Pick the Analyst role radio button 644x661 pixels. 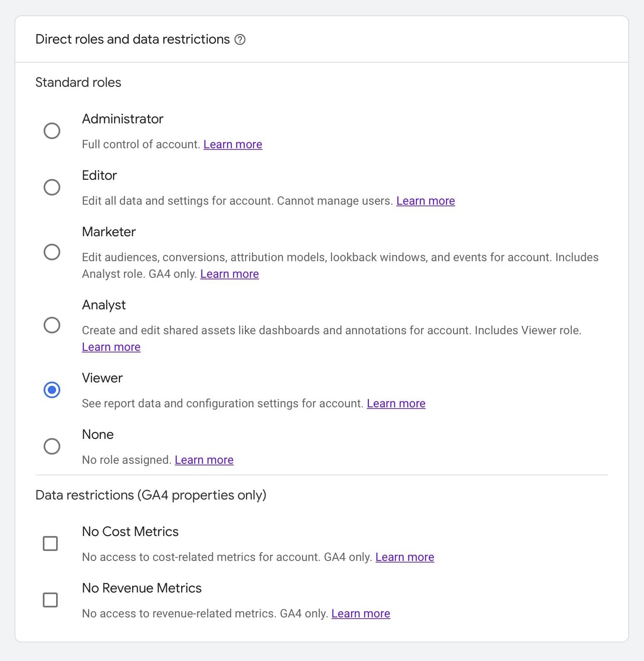pyautogui.click(x=52, y=325)
